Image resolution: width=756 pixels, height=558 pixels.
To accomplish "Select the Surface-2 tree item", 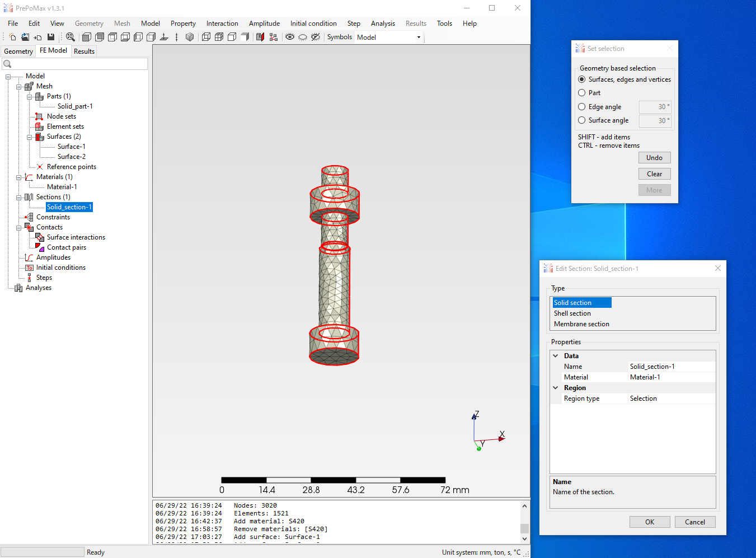I will (x=72, y=157).
